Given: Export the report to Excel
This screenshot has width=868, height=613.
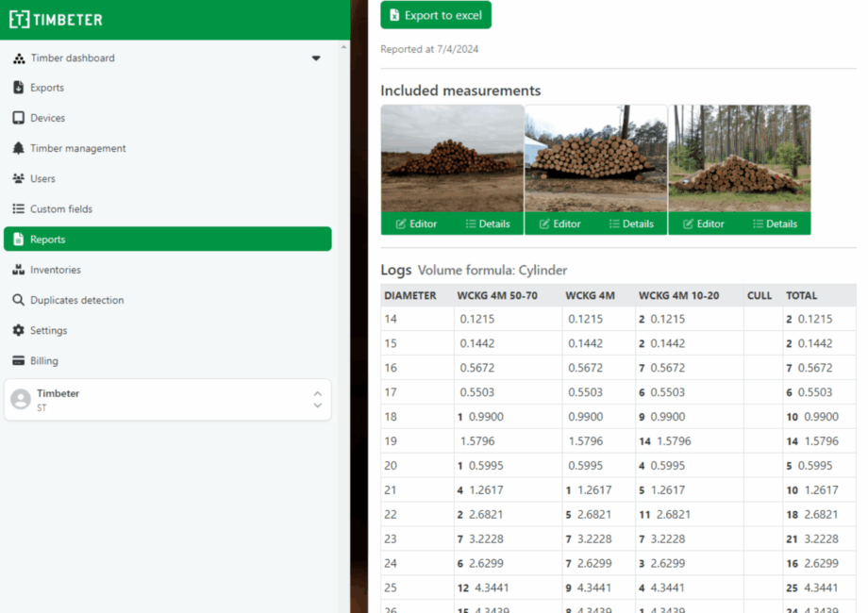Looking at the screenshot, I should [436, 15].
